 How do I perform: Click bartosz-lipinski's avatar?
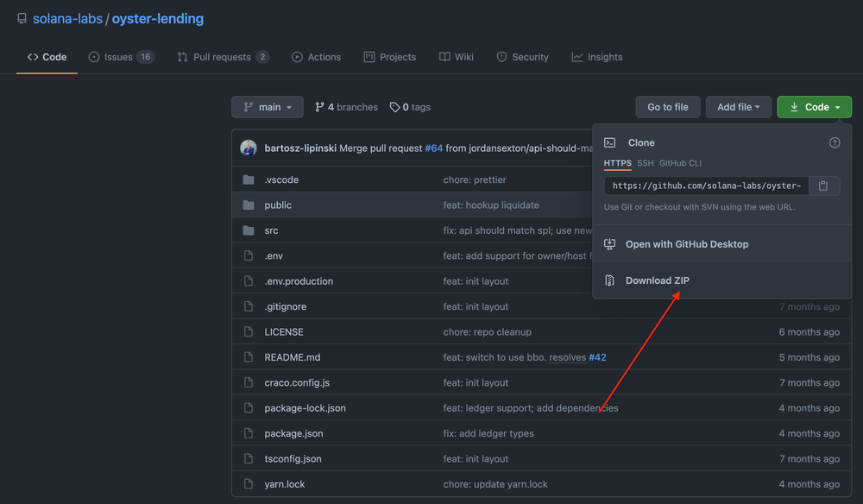pos(249,148)
